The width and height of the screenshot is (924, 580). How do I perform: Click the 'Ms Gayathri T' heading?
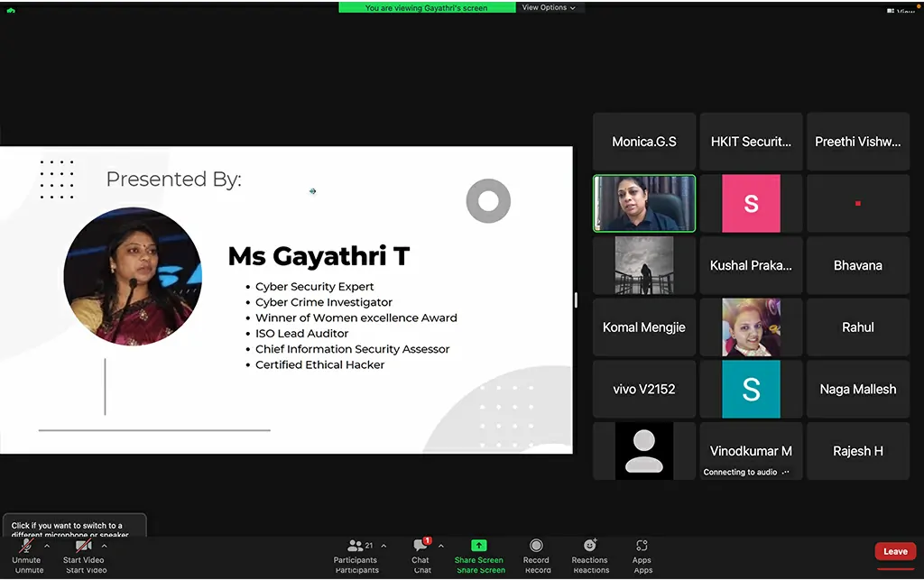(x=319, y=256)
